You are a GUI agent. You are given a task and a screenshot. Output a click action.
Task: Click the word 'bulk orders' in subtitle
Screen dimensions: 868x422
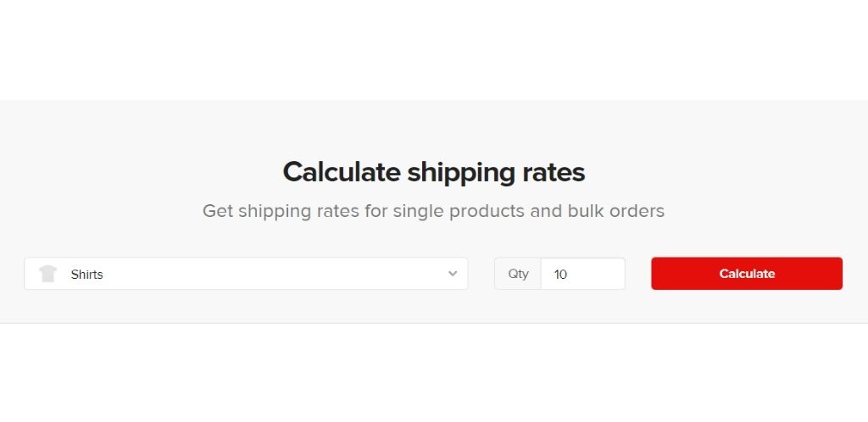[615, 211]
